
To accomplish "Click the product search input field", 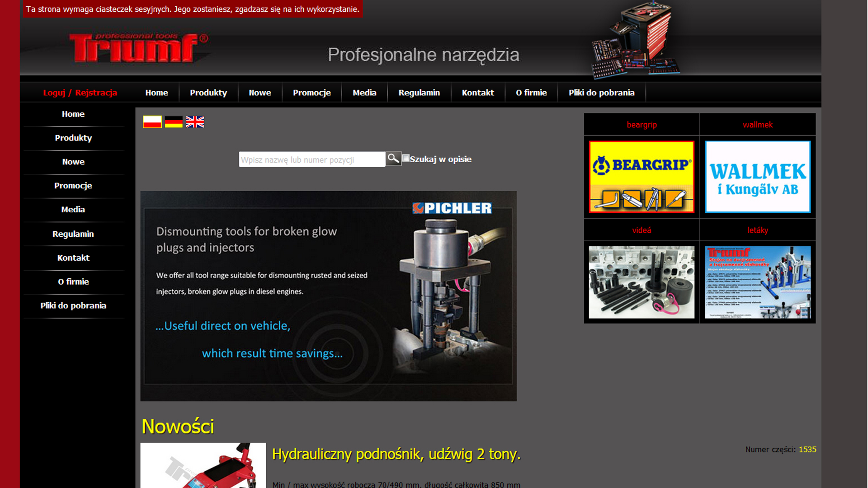I will click(312, 160).
